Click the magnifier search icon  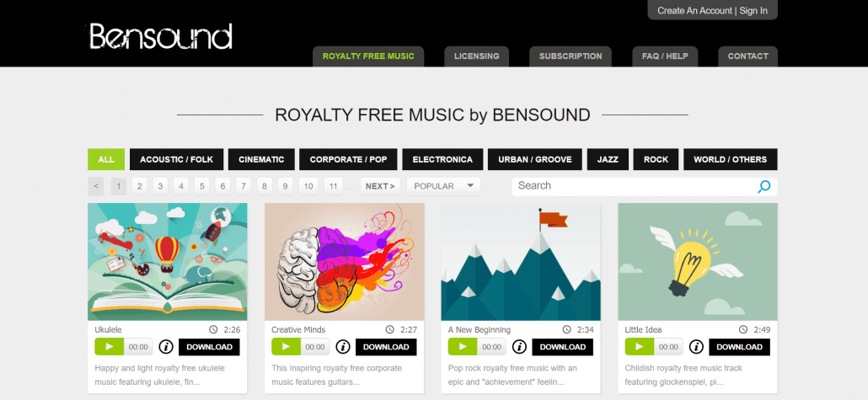764,186
